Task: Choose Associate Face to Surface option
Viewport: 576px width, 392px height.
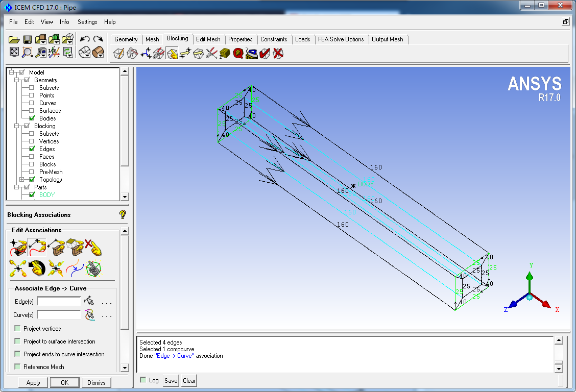Action: click(x=75, y=248)
